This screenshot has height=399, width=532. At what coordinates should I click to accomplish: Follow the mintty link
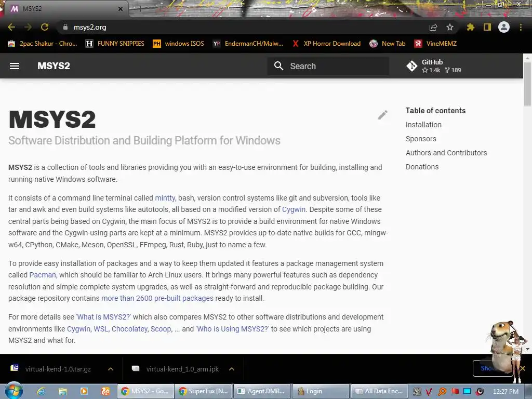pos(165,198)
